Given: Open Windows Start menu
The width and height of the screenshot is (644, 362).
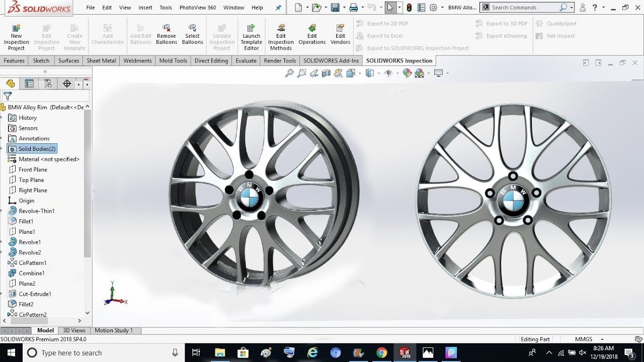Looking at the screenshot, I should point(11,353).
